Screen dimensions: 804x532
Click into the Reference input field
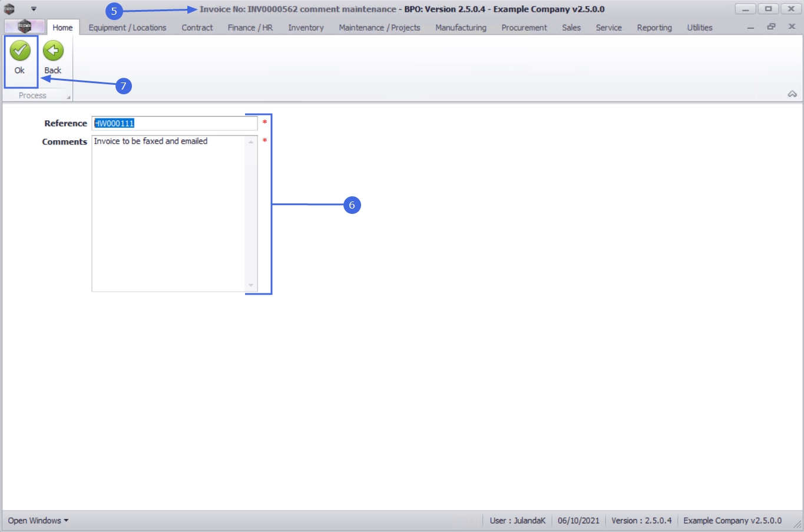tap(174, 123)
